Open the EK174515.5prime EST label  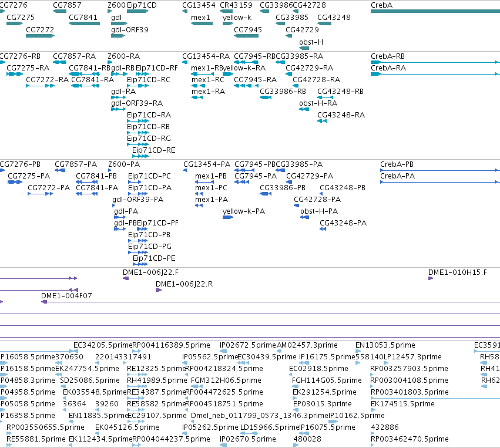(402, 404)
